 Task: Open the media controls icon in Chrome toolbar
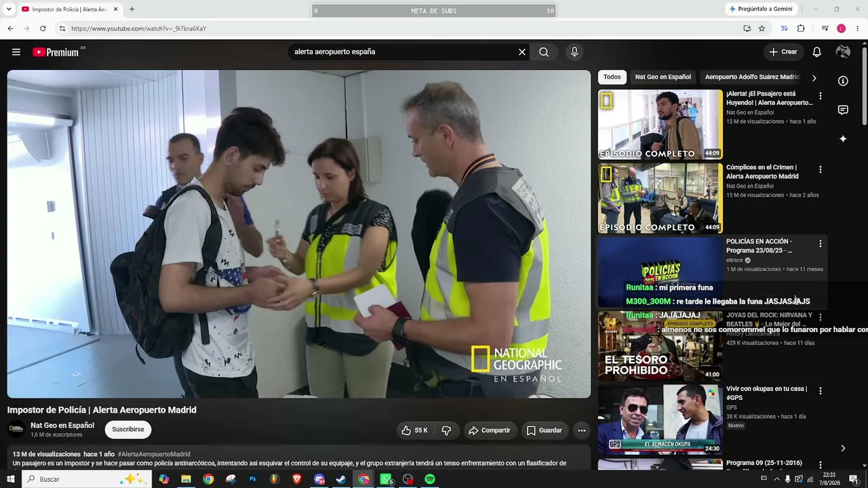tap(825, 28)
